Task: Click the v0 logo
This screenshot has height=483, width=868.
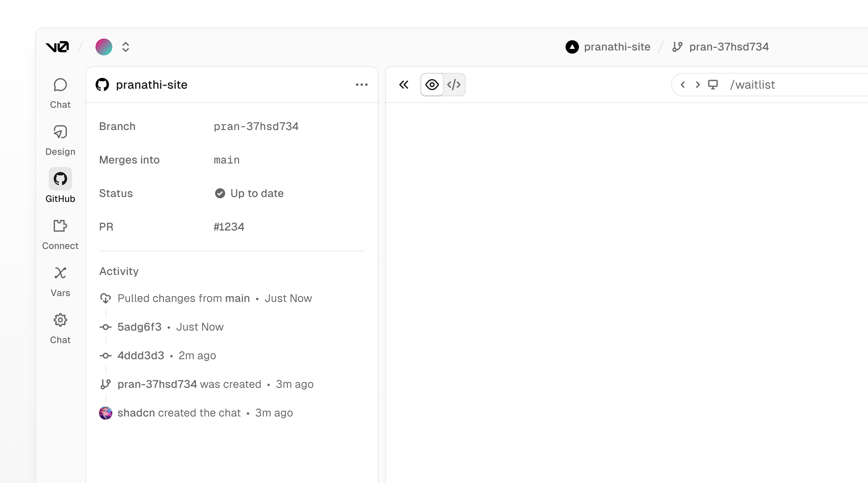Action: tap(57, 46)
